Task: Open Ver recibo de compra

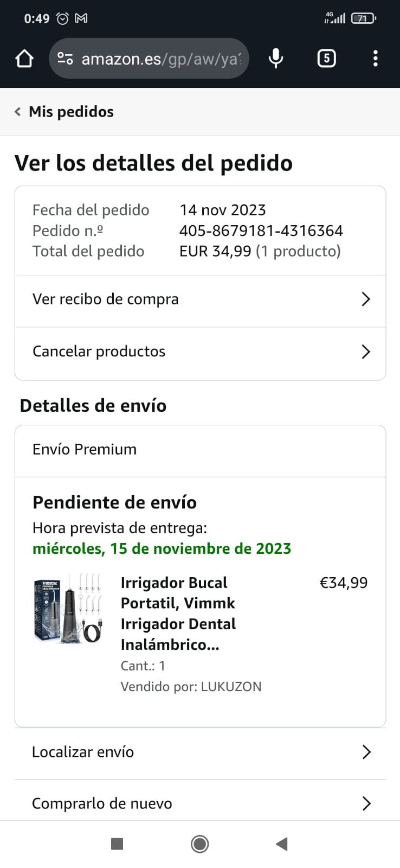Action: [200, 299]
